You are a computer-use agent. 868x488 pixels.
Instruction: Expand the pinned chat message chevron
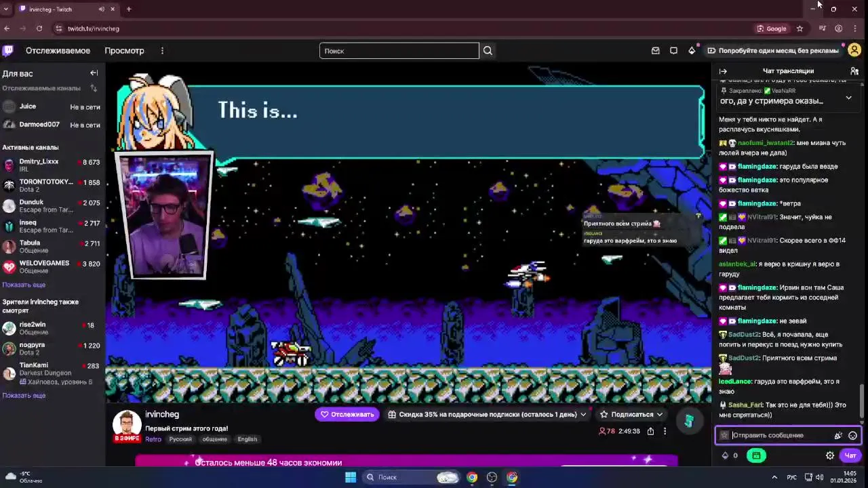pyautogui.click(x=848, y=98)
